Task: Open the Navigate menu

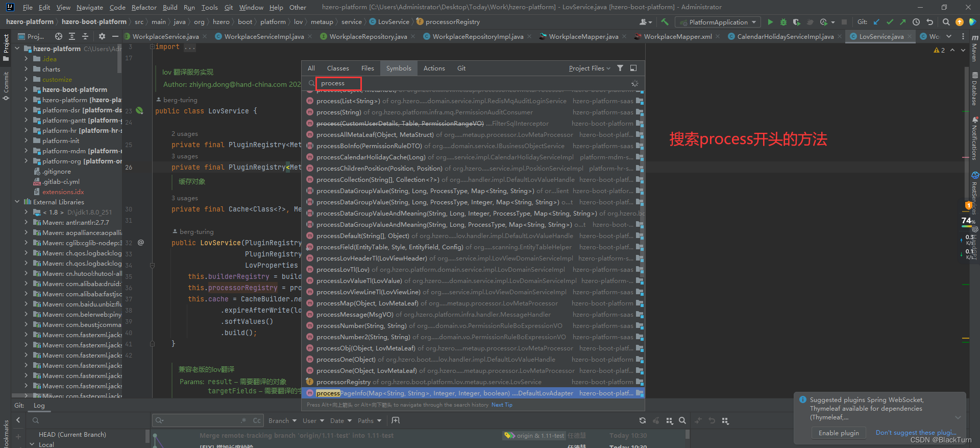Action: [89, 7]
